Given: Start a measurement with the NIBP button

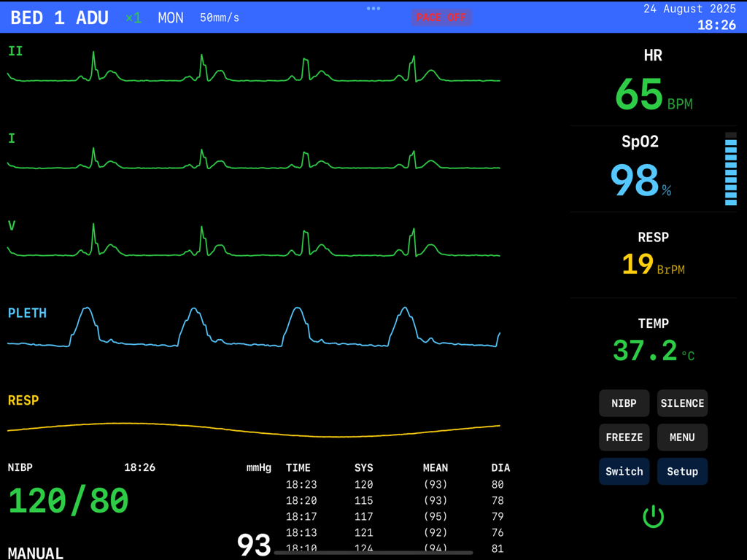Looking at the screenshot, I should [x=624, y=402].
